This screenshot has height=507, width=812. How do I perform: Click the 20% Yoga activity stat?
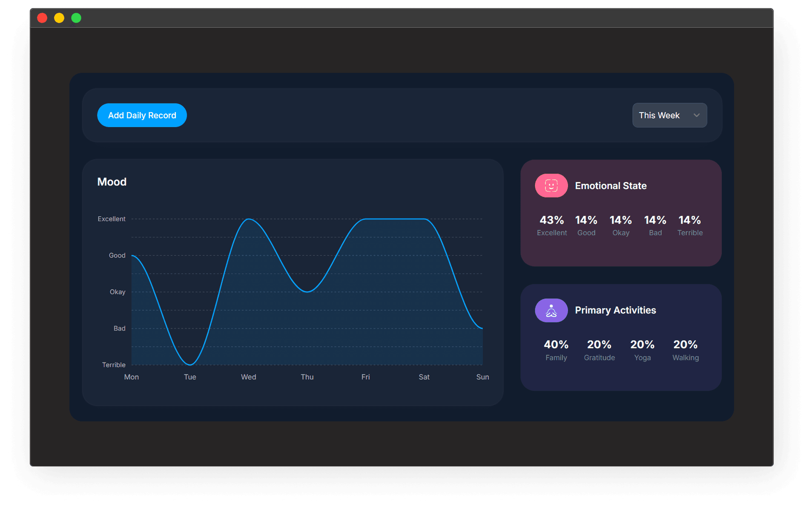click(642, 350)
